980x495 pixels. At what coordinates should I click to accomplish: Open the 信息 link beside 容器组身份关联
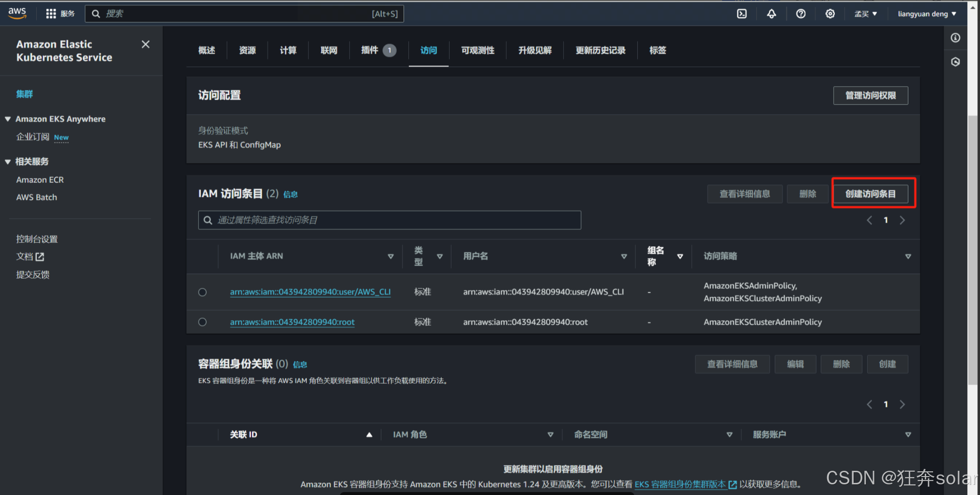coord(300,365)
